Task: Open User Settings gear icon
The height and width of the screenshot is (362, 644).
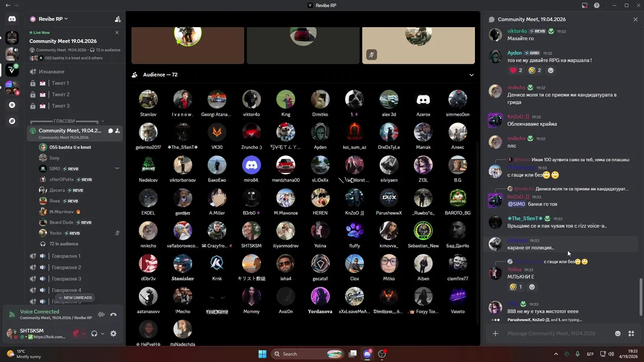Action: click(113, 333)
